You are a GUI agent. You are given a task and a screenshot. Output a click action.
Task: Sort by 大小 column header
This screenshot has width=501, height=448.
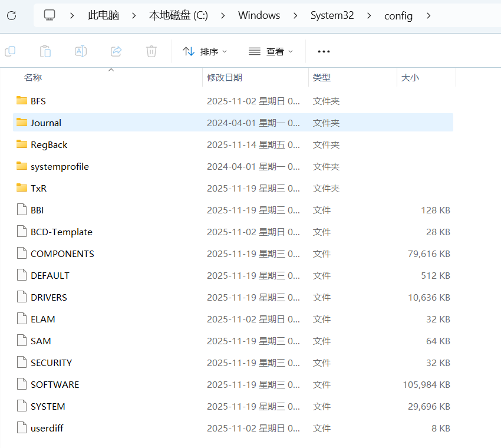(x=410, y=77)
